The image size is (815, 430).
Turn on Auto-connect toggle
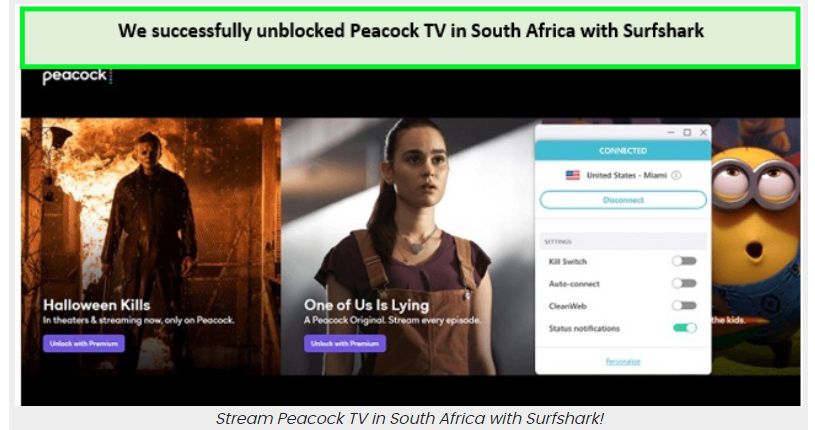(x=684, y=283)
